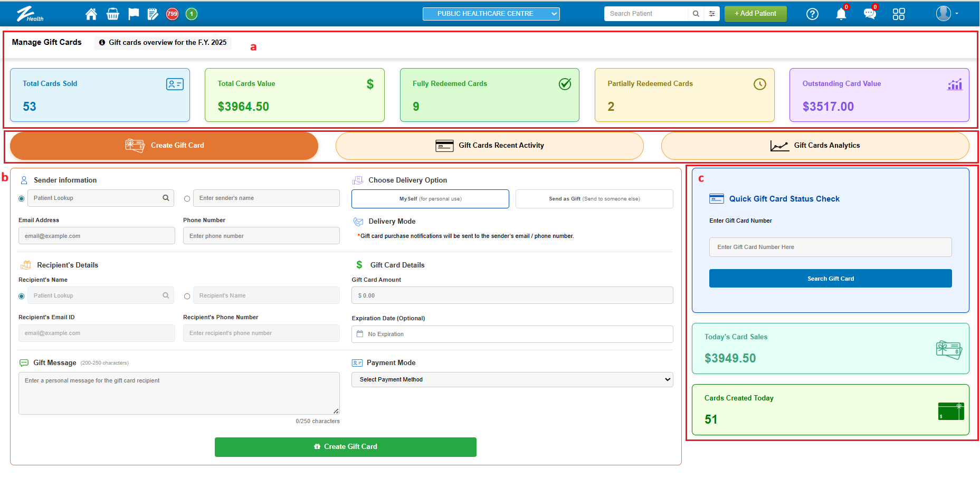Open the chat messages icon
Viewport: 980px width, 478px height.
coord(869,14)
